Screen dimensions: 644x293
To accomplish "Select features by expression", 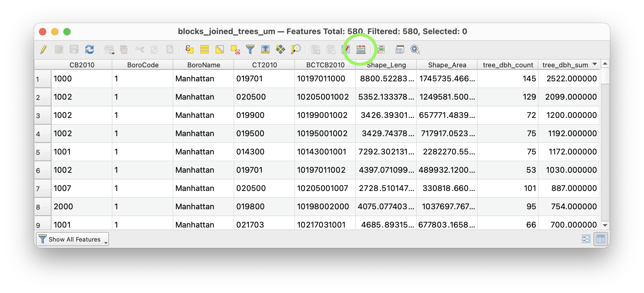I will [x=189, y=49].
